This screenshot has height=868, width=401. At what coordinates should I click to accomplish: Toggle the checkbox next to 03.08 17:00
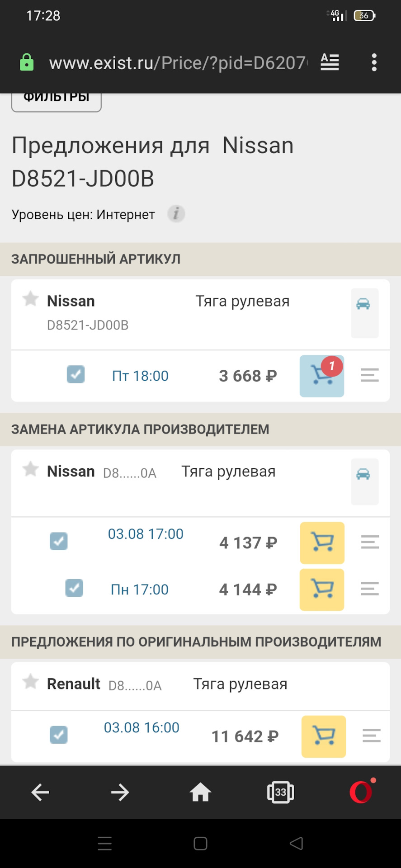[x=59, y=541]
